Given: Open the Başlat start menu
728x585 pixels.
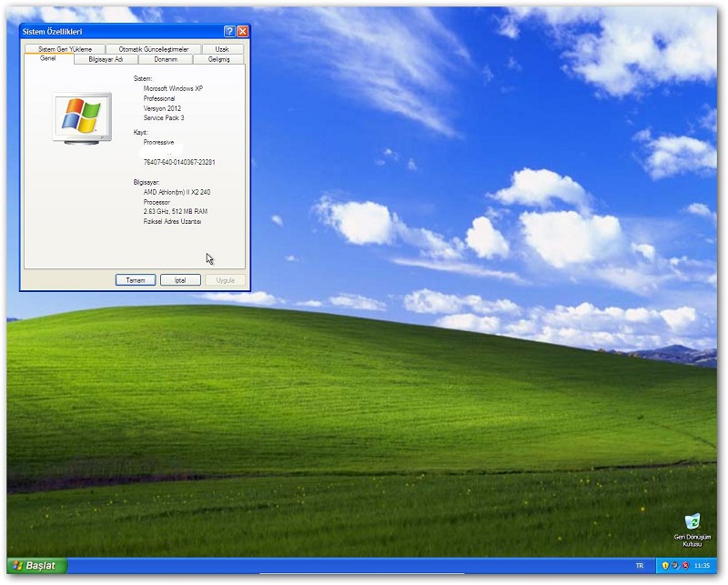Looking at the screenshot, I should [x=37, y=566].
